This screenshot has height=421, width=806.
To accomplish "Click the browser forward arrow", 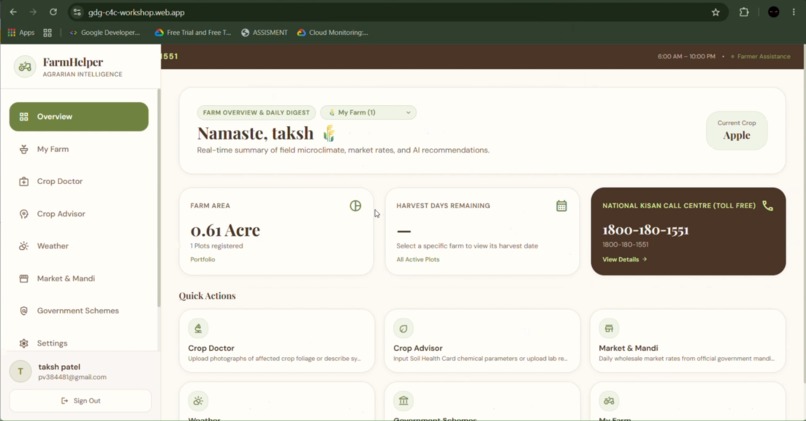I will coord(33,12).
